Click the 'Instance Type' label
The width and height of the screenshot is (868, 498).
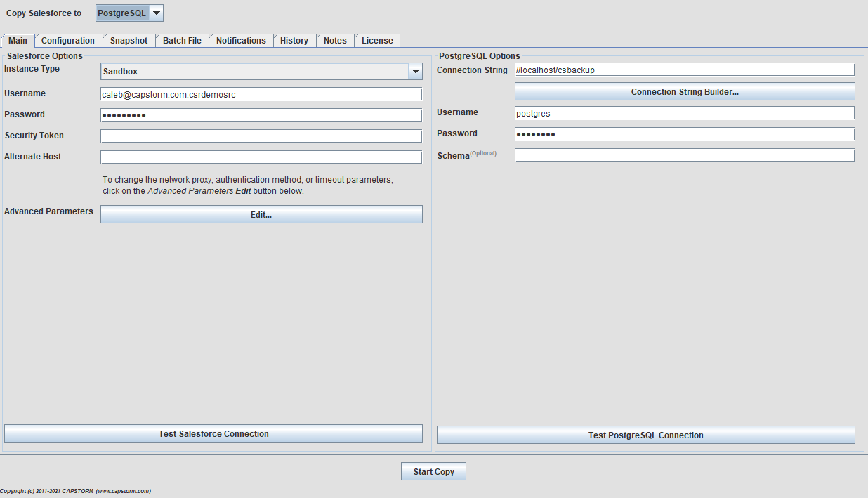click(x=32, y=69)
